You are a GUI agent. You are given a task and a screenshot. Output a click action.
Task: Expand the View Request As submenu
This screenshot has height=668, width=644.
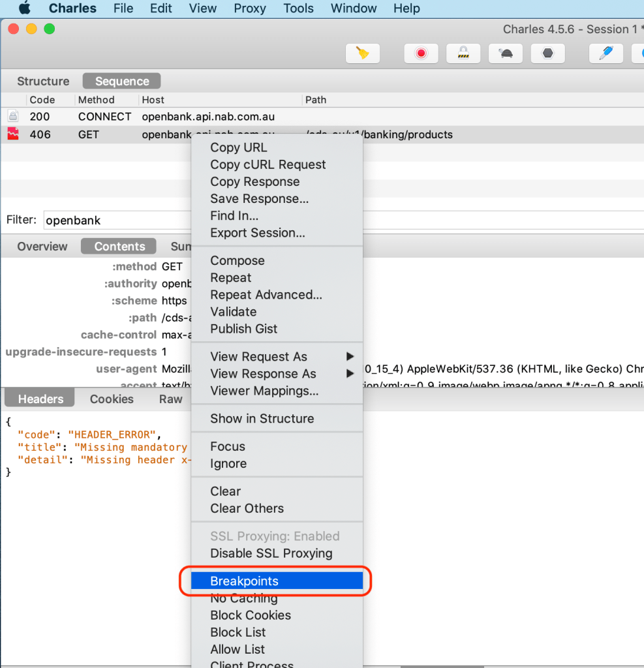coord(258,357)
